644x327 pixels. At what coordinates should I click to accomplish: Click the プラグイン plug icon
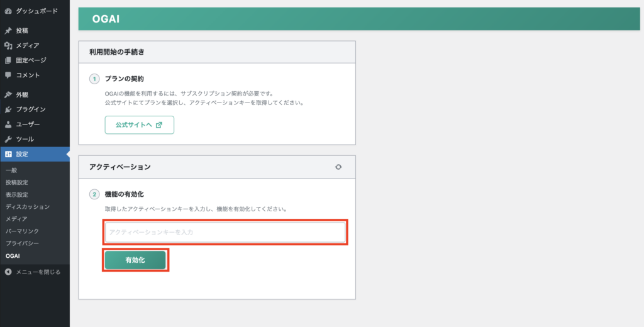[x=8, y=109]
